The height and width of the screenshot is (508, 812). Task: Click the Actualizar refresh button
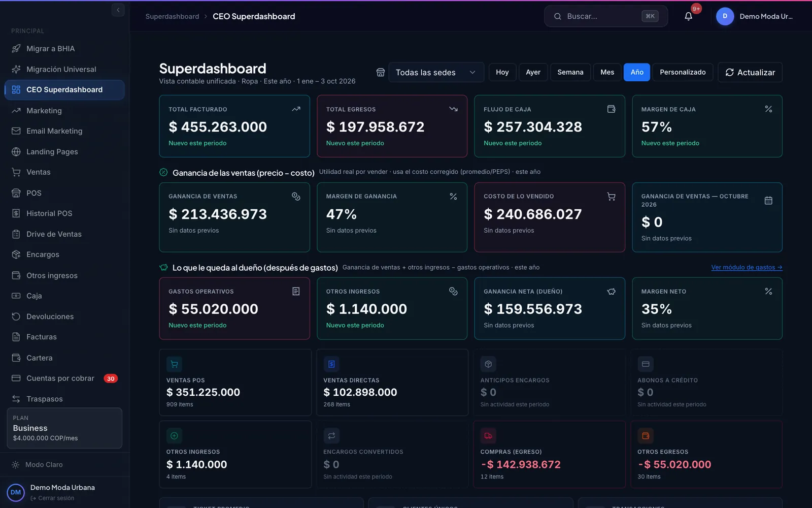tap(750, 72)
